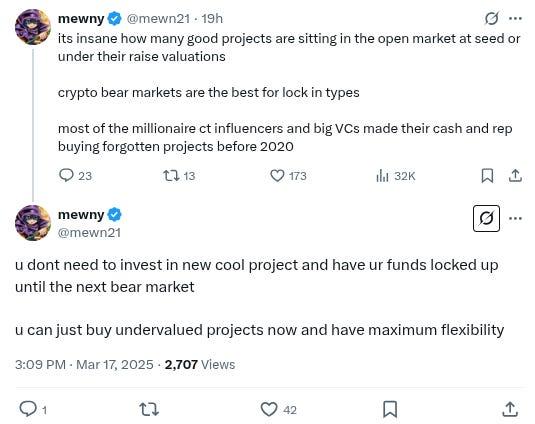Open more options menu on first tweet

click(515, 18)
